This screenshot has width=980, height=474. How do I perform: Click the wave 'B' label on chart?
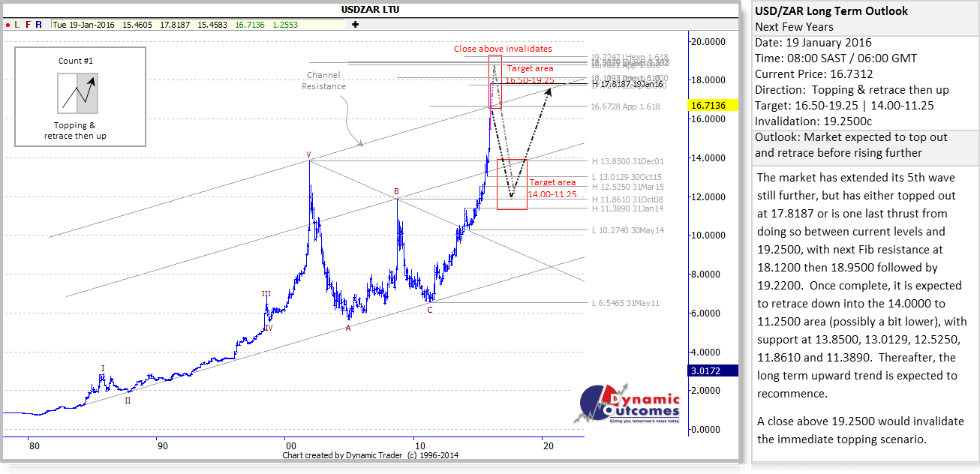(x=397, y=191)
